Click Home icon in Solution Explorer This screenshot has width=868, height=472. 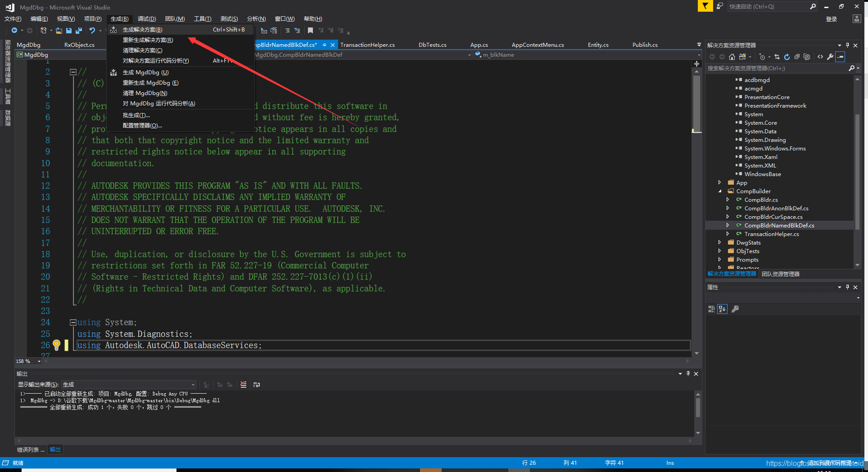pos(732,57)
